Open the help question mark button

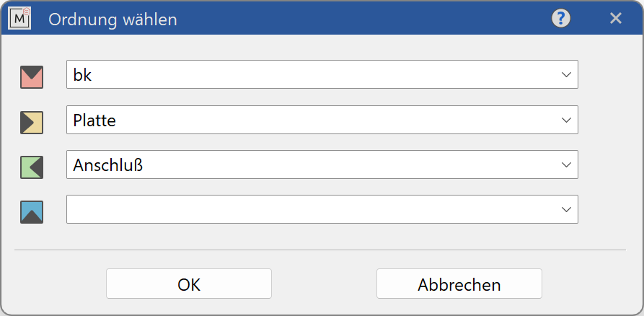point(561,19)
